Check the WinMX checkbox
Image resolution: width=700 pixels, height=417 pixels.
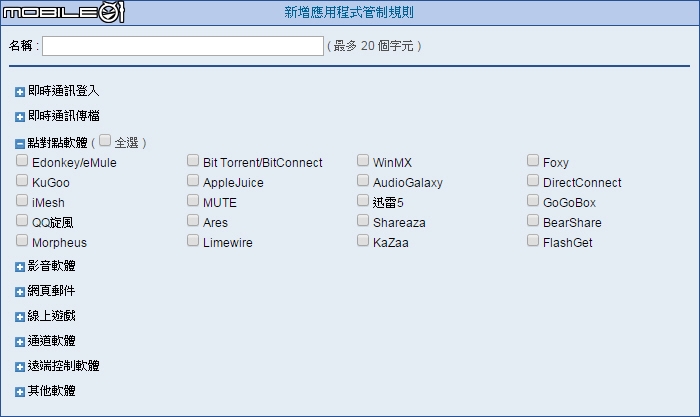pos(363,160)
